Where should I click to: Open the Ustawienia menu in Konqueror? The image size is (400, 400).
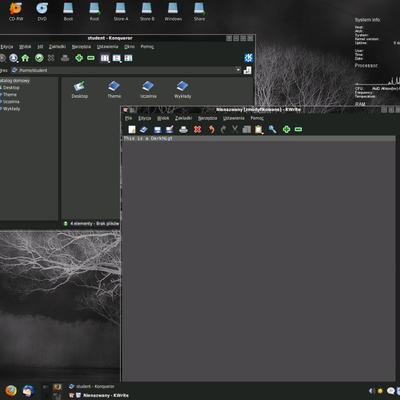pos(107,47)
